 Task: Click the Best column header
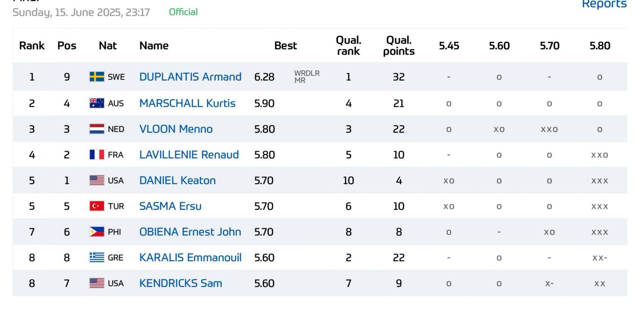point(285,46)
